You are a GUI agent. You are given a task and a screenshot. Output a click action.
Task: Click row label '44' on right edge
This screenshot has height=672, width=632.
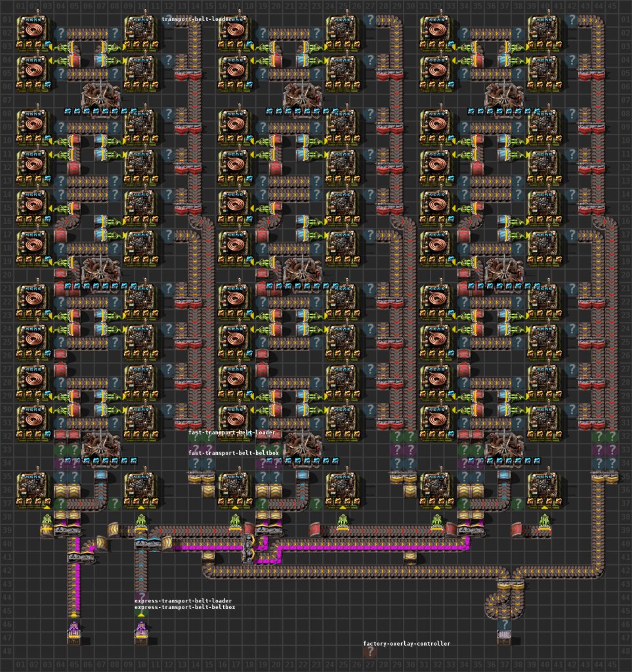625,598
